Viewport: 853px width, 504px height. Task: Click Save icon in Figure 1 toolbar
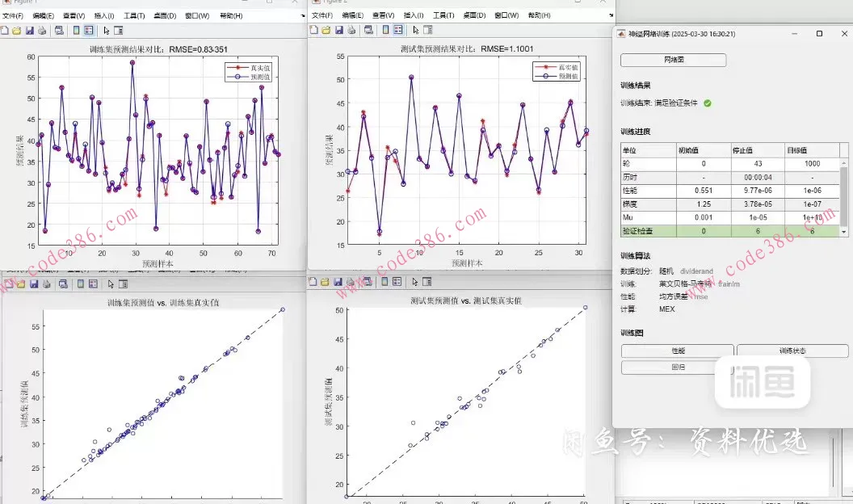click(30, 31)
